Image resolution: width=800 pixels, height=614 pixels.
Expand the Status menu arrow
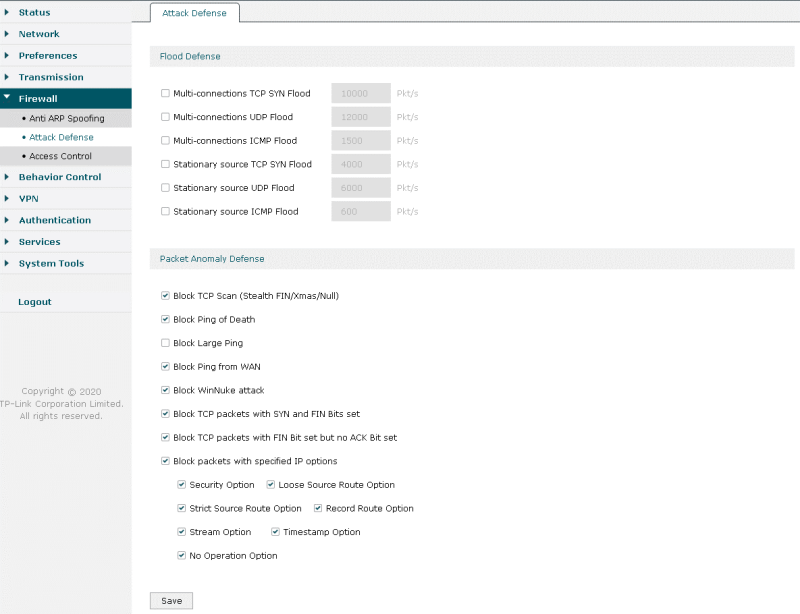click(7, 12)
